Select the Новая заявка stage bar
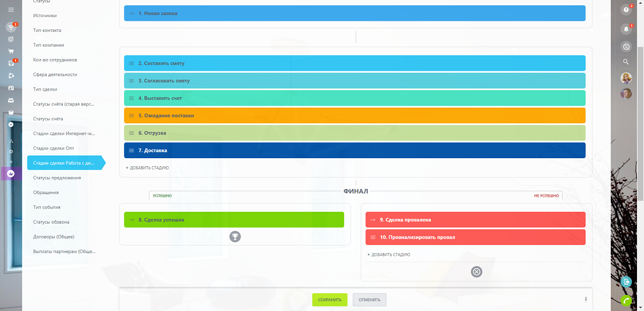 coord(355,13)
